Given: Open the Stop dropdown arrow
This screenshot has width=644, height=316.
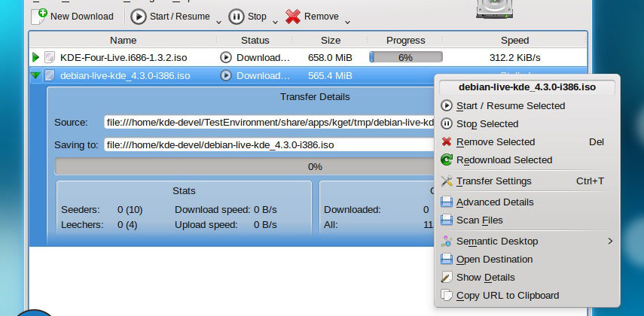Looking at the screenshot, I should pos(275,22).
